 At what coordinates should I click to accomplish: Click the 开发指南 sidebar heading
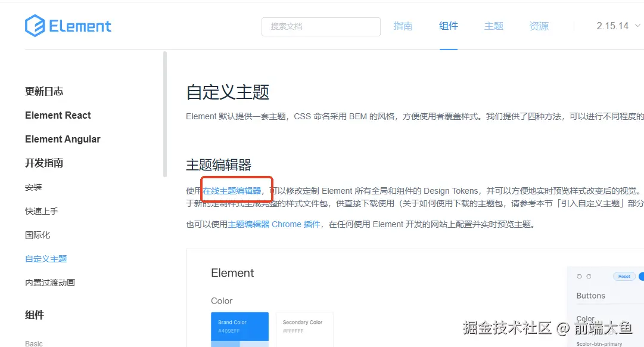(44, 163)
